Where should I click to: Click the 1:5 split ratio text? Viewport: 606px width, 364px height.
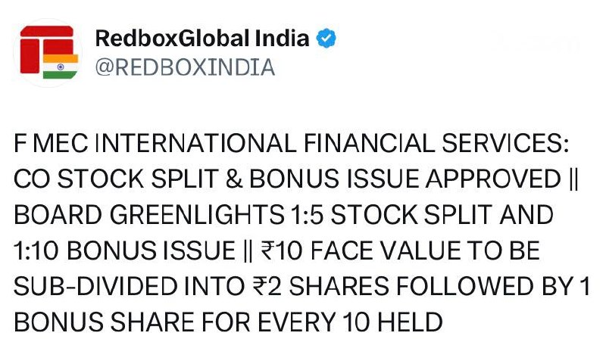[307, 216]
